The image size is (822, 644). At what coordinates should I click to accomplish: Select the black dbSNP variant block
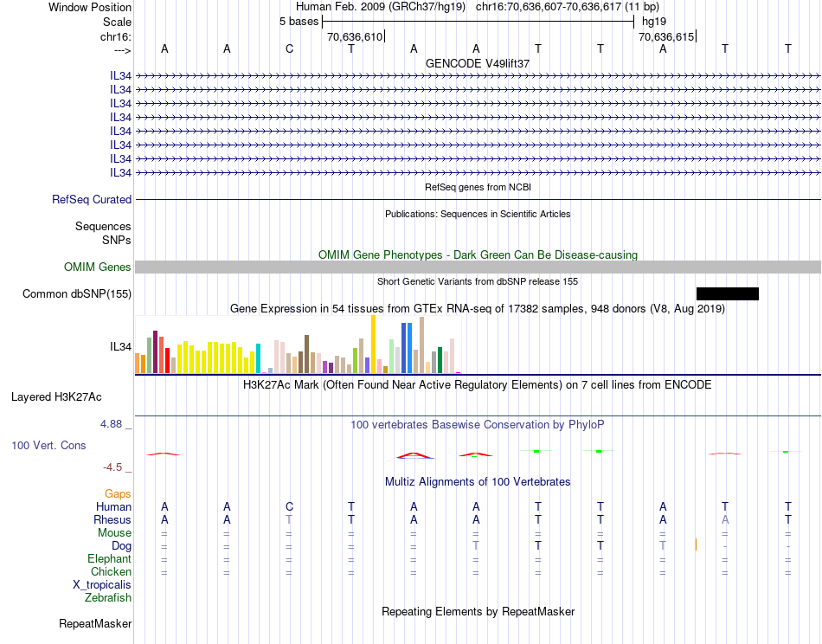[x=727, y=293]
